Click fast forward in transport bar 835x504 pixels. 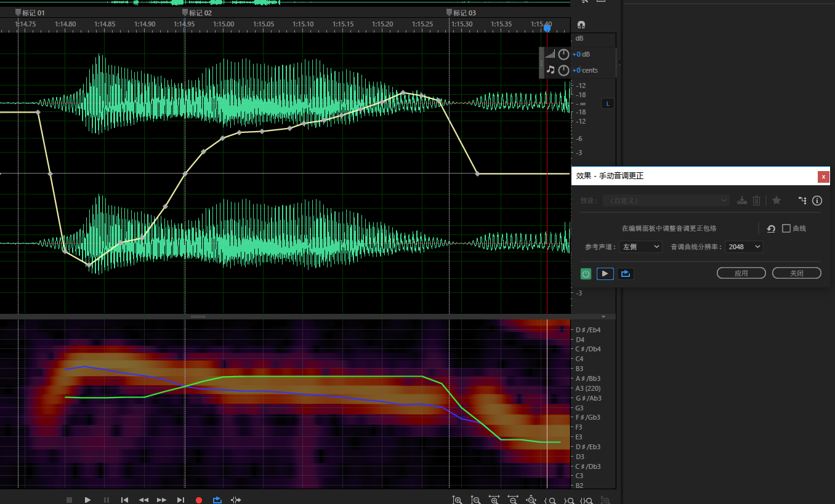[x=161, y=500]
